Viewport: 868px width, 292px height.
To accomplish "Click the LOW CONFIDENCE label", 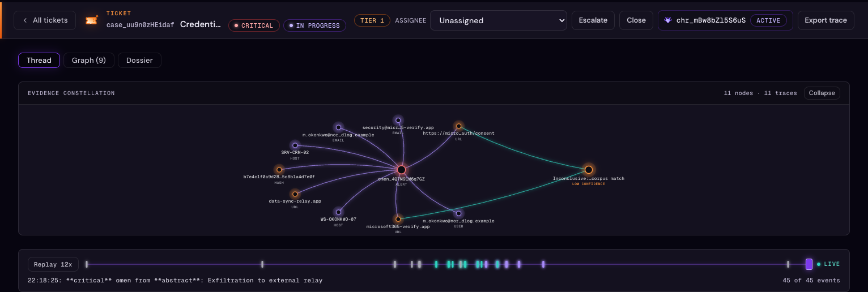I will pyautogui.click(x=589, y=184).
